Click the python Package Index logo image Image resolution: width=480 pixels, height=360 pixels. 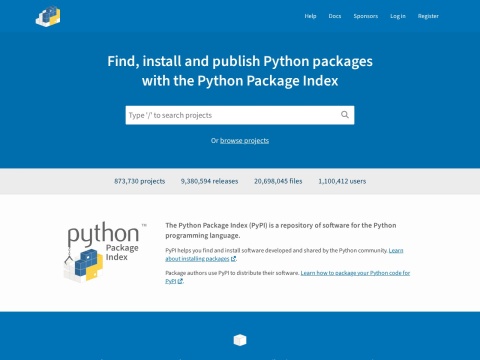coord(105,252)
